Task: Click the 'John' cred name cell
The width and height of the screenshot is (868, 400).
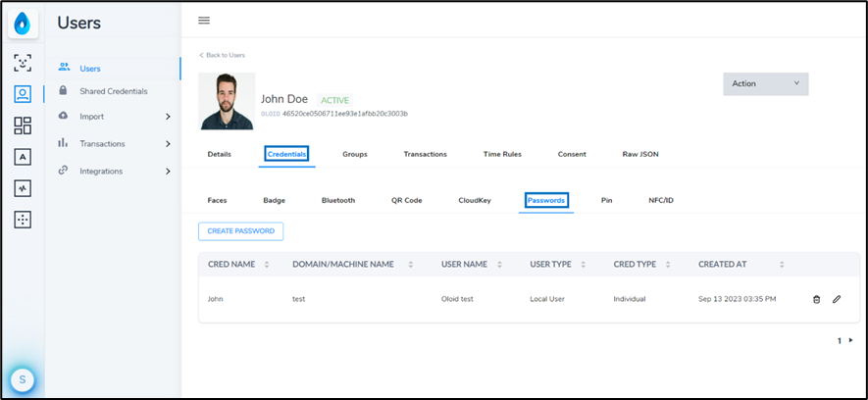Action: (x=216, y=299)
